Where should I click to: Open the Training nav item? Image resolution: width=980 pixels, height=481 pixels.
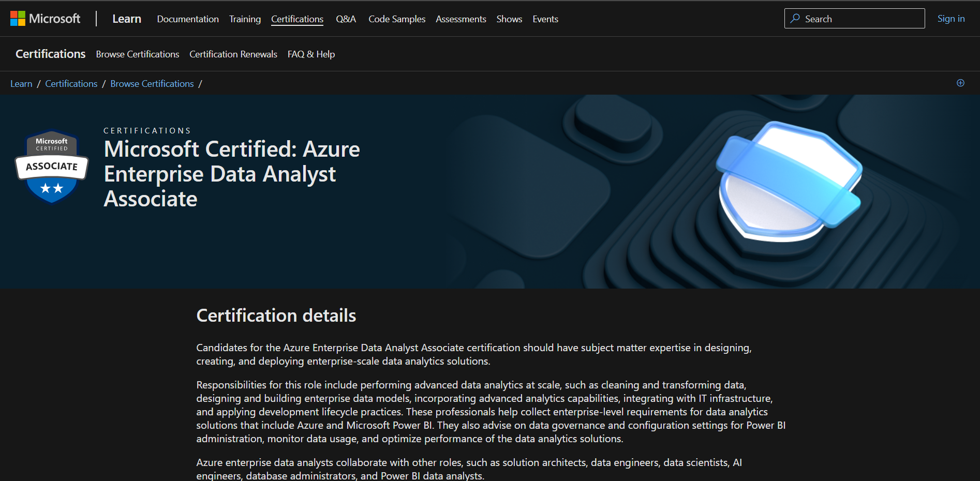coord(245,19)
